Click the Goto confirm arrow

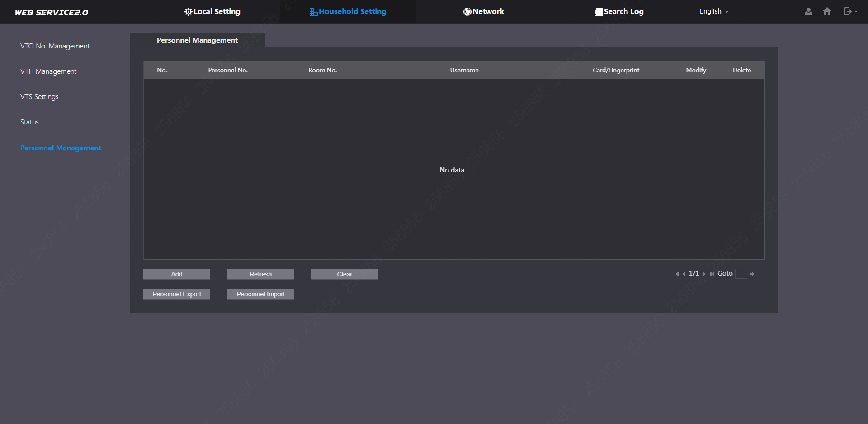click(x=752, y=274)
